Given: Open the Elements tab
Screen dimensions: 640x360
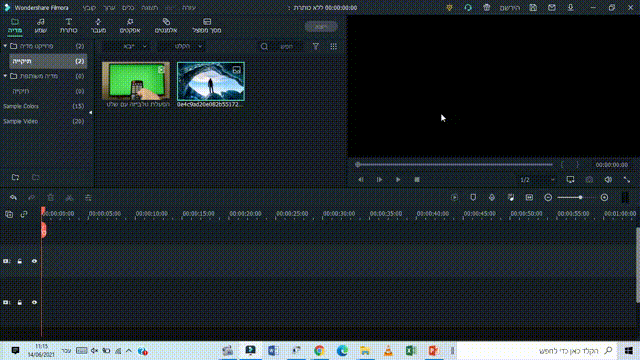Looking at the screenshot, I should click(166, 25).
